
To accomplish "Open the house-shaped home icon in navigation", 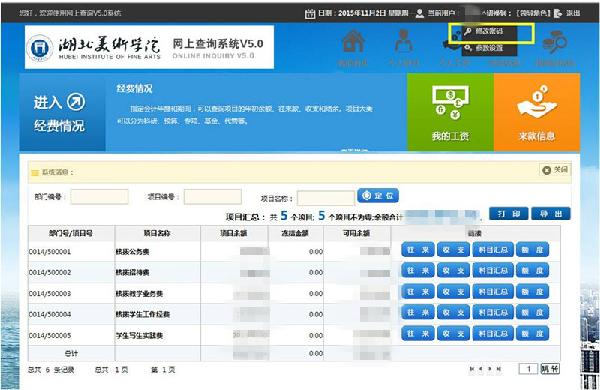I will coord(352,41).
